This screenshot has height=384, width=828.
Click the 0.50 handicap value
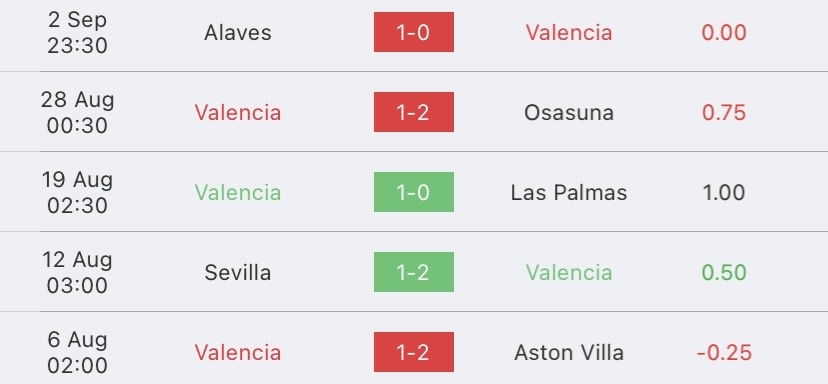pyautogui.click(x=723, y=273)
